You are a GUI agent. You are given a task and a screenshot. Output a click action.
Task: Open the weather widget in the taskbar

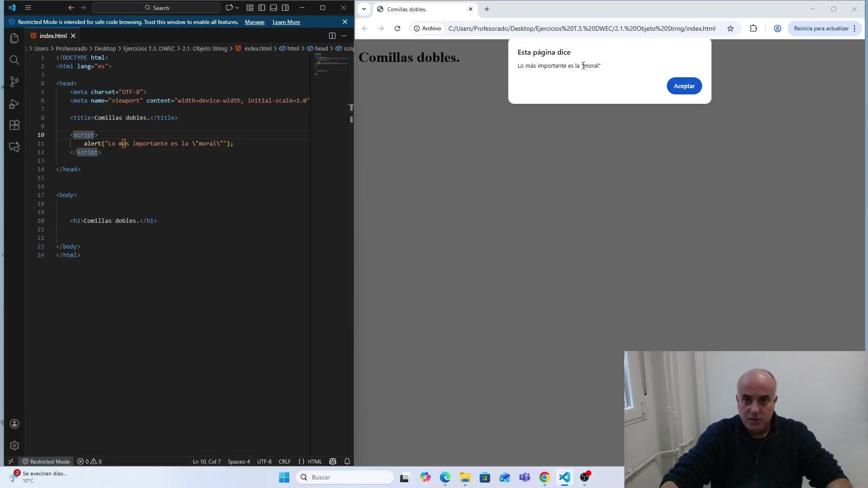[38, 477]
